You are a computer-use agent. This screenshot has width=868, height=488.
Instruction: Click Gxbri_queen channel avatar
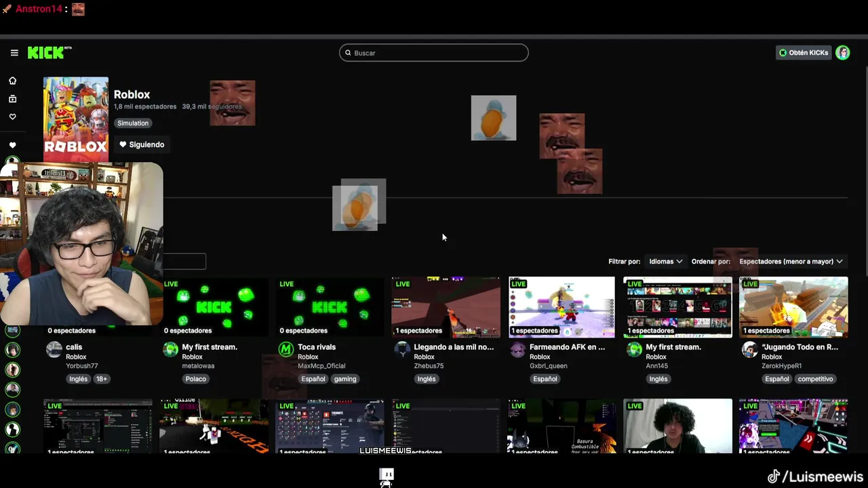518,350
